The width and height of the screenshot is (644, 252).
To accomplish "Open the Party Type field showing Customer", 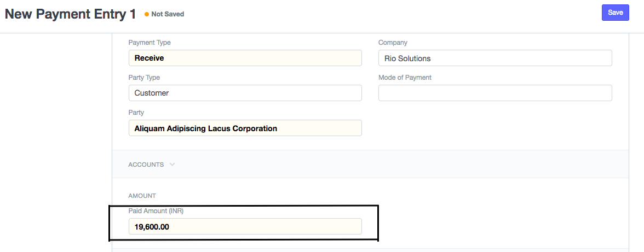I will pyautogui.click(x=245, y=93).
